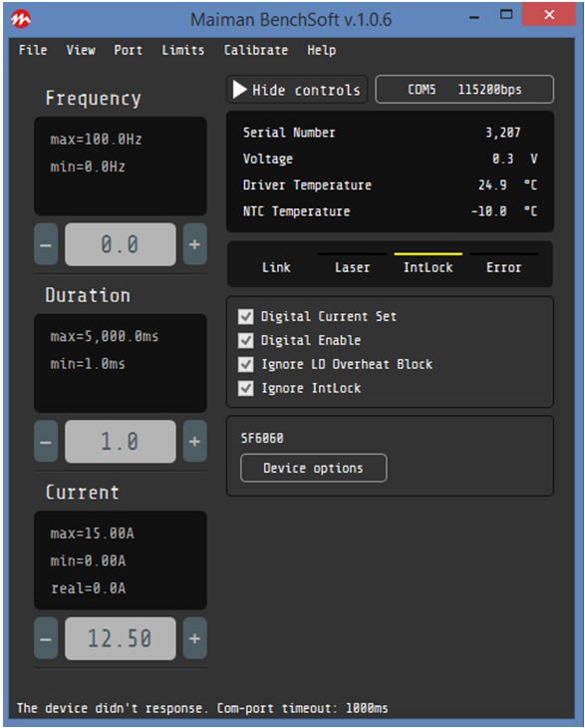The height and width of the screenshot is (728, 585).
Task: Click the Serial Number row
Action: pyautogui.click(x=390, y=133)
